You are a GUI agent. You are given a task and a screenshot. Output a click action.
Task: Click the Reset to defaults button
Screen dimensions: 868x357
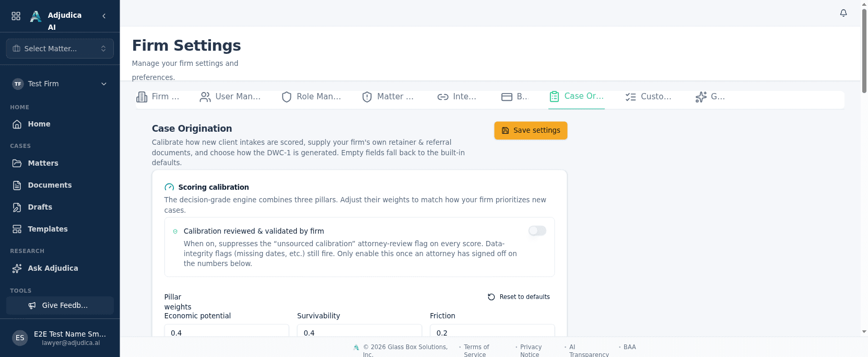click(519, 297)
